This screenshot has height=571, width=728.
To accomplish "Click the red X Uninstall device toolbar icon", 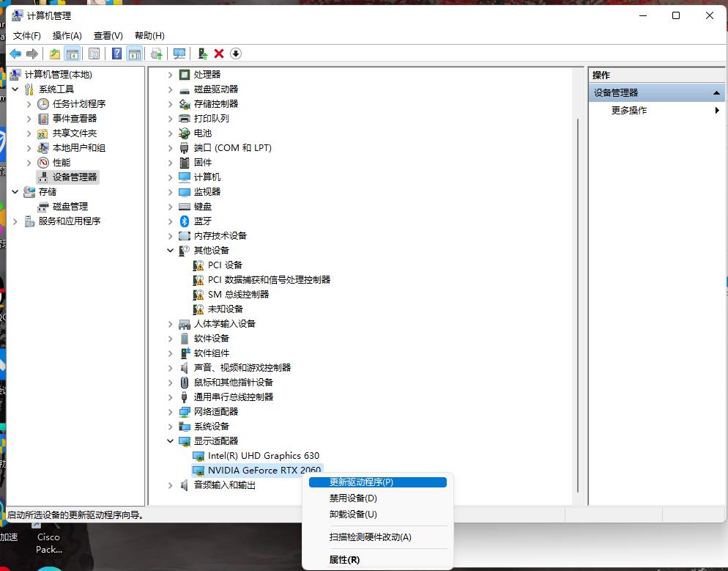I will pos(219,54).
